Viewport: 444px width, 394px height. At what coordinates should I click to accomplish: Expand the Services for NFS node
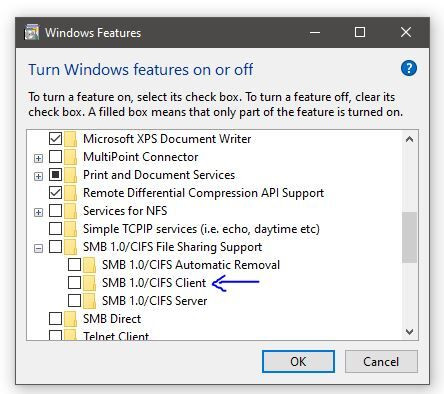[38, 212]
